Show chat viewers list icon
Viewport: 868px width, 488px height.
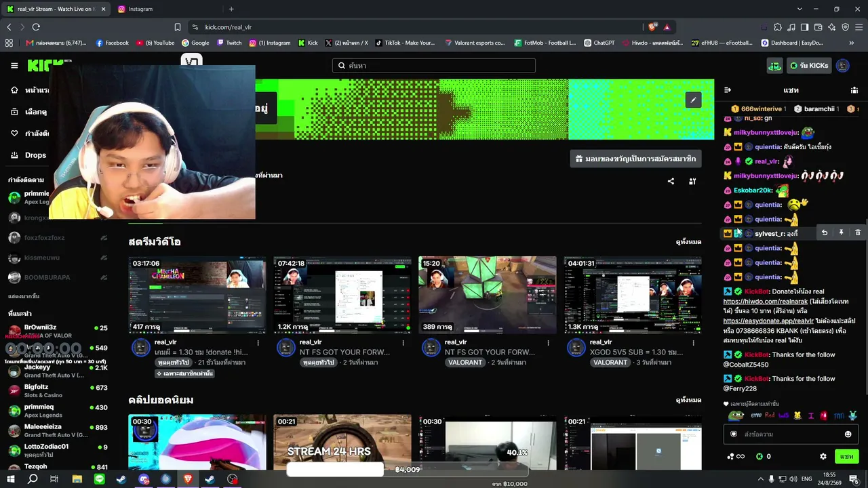[854, 90]
